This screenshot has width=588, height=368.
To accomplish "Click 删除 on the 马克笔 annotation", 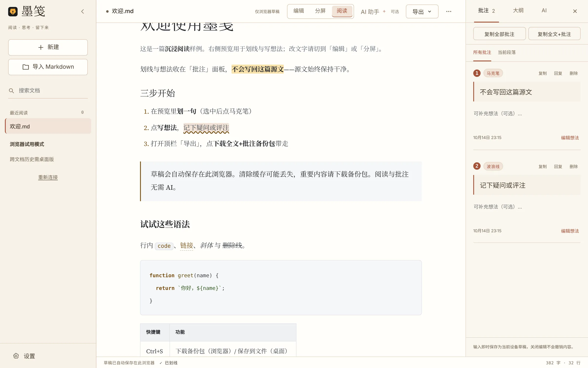I will [574, 73].
